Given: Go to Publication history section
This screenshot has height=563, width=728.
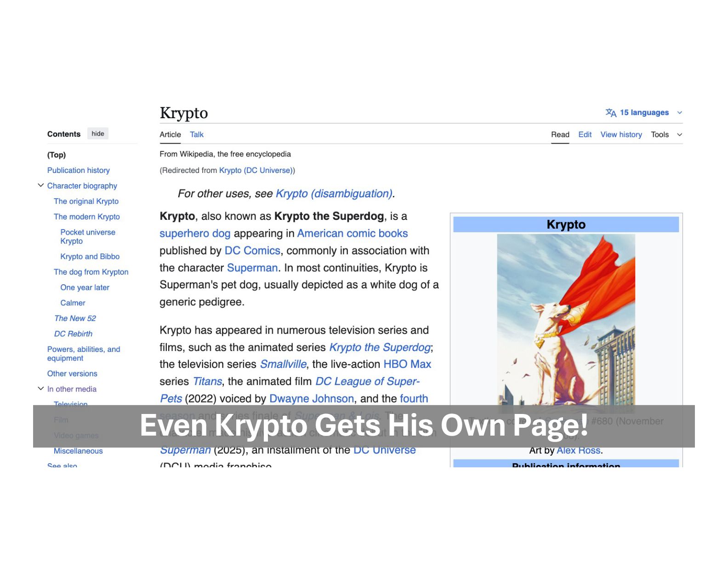Looking at the screenshot, I should point(79,170).
